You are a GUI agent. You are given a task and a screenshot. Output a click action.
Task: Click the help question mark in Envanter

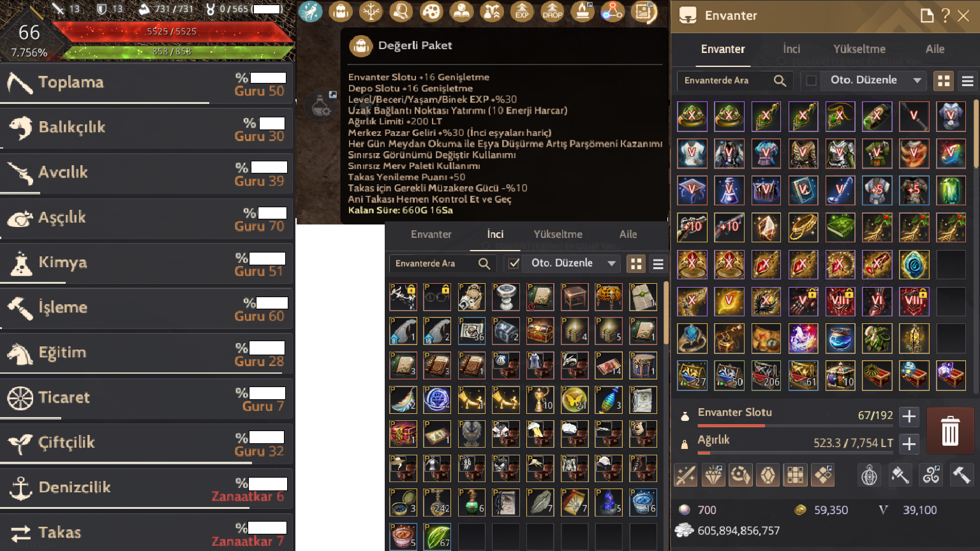(x=946, y=15)
